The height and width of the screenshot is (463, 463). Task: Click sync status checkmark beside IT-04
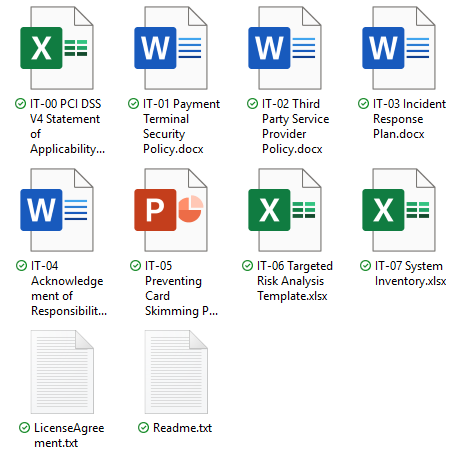(22, 266)
